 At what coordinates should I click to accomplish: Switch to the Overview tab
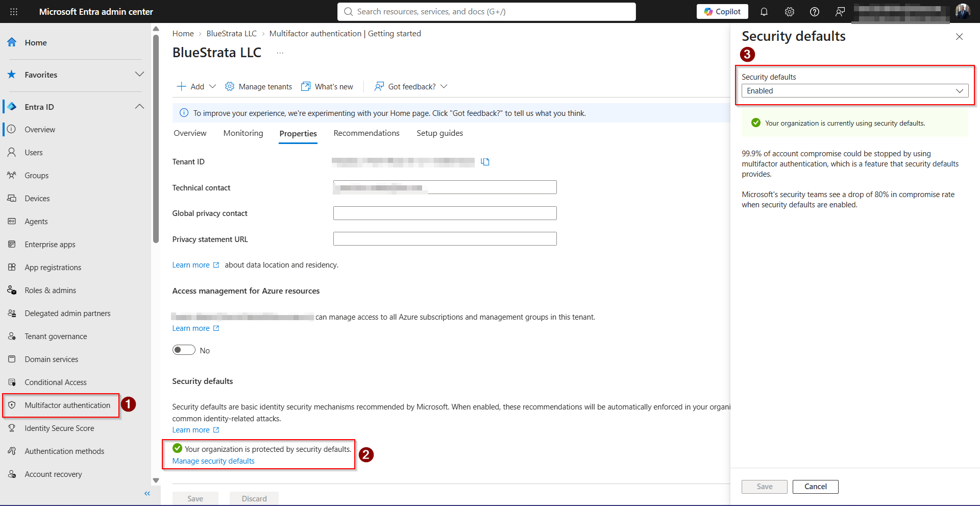coord(190,133)
